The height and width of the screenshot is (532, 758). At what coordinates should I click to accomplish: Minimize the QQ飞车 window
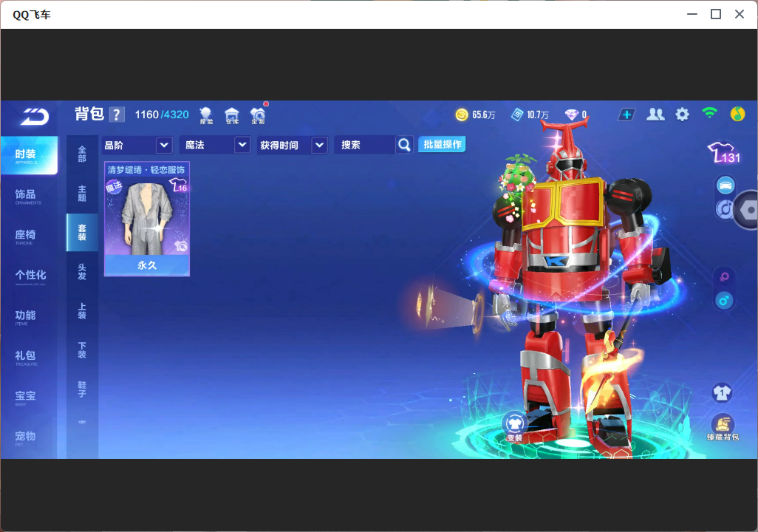click(692, 14)
